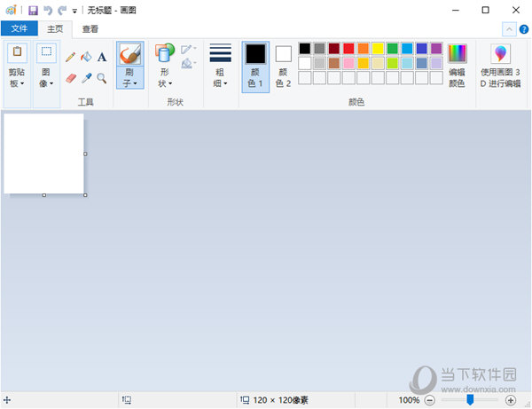Click the Save icon in title bar
532x409 pixels.
(33, 10)
